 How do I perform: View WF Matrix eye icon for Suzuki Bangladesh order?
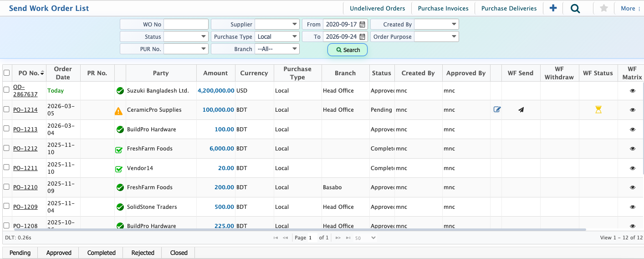pos(632,91)
